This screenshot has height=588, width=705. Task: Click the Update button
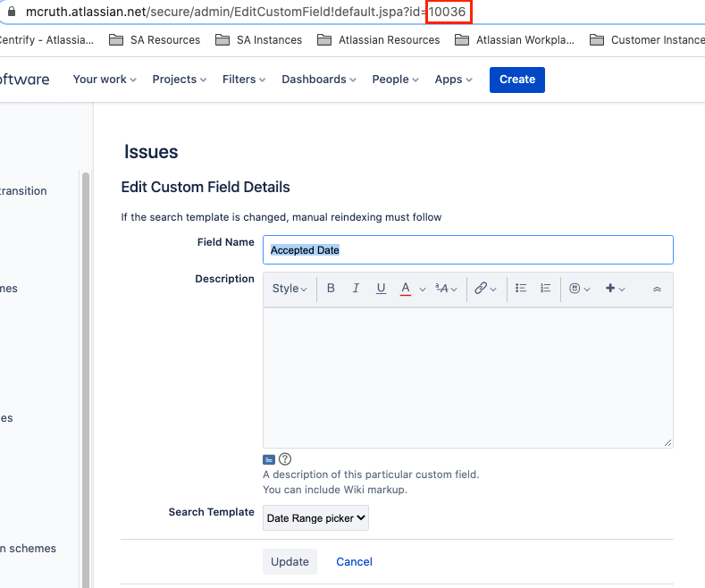(x=290, y=561)
